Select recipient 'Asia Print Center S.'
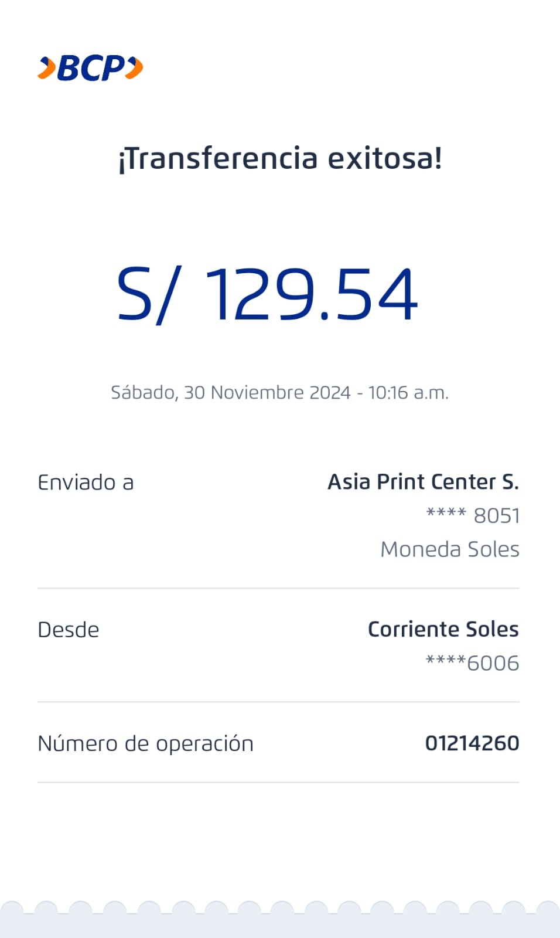The width and height of the screenshot is (560, 938). [423, 482]
